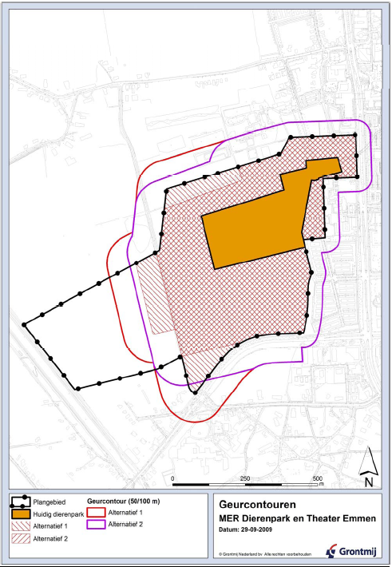392x567 pixels.
Task: Click the orange Huidig dierenpark legend swatch
Action: pyautogui.click(x=21, y=513)
